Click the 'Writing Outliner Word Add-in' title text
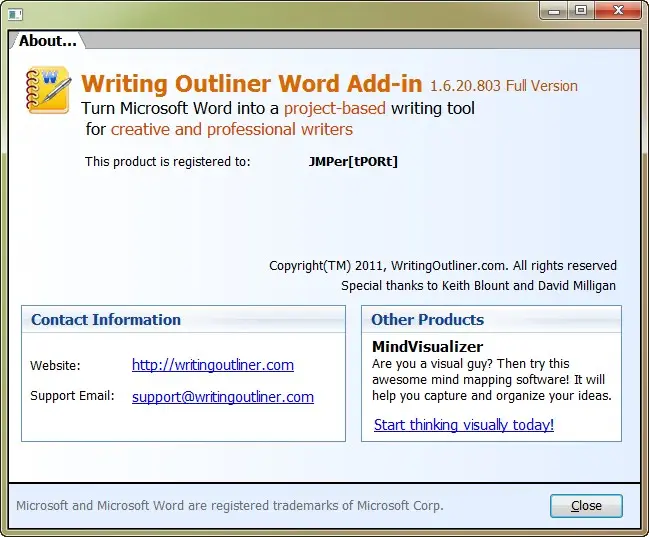The height and width of the screenshot is (537, 649). pyautogui.click(x=251, y=84)
